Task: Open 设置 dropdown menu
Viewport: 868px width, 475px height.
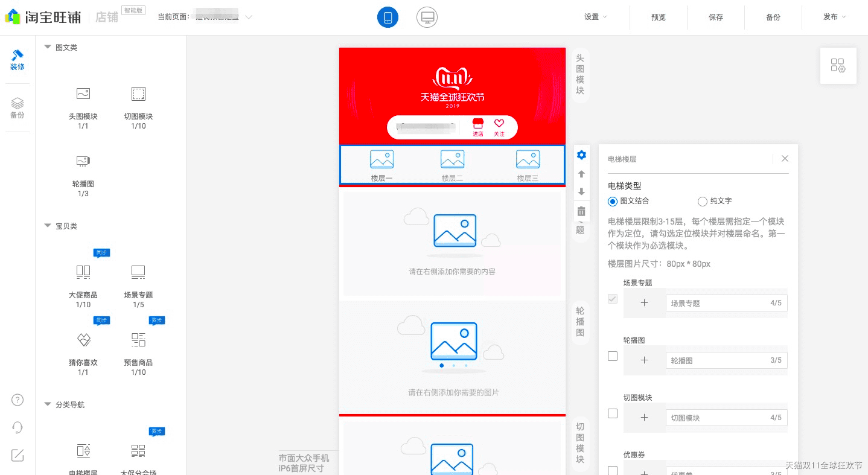Action: click(x=595, y=17)
